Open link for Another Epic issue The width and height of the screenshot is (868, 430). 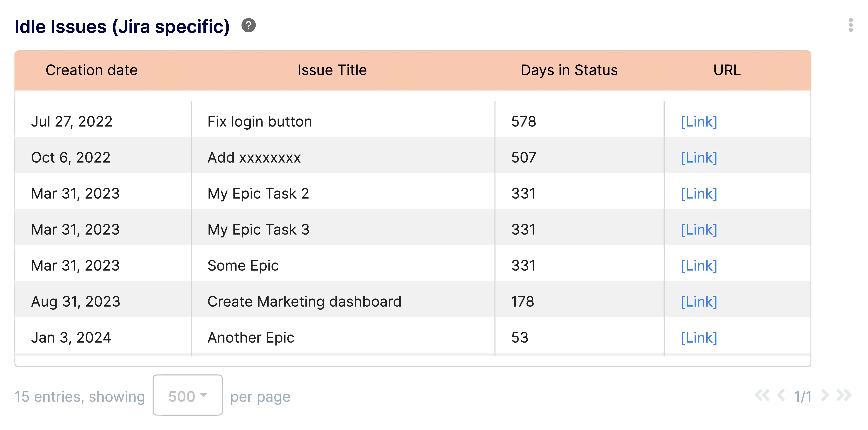coord(699,338)
